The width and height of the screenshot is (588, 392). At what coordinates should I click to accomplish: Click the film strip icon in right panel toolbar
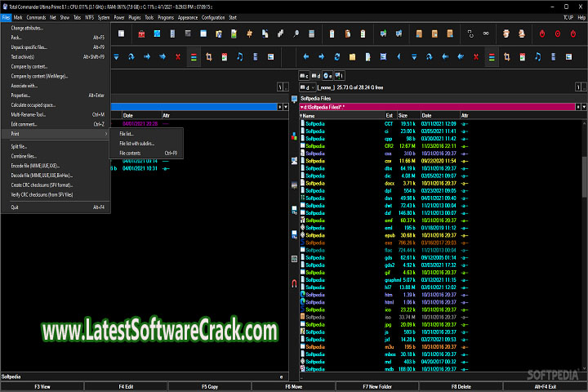(x=553, y=57)
